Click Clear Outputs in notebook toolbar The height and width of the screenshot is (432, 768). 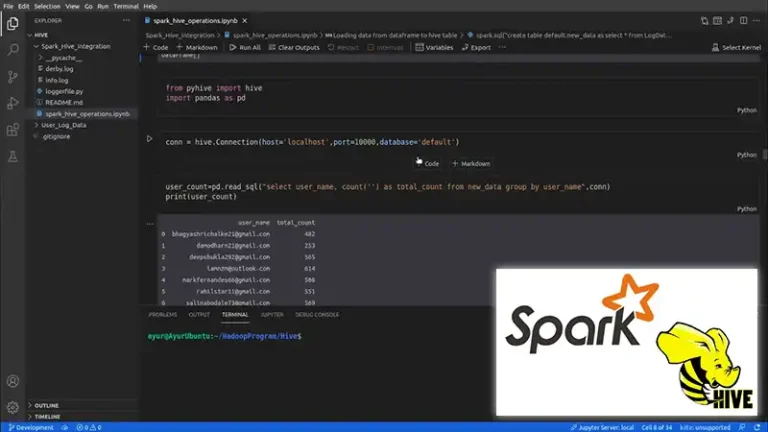click(x=294, y=48)
